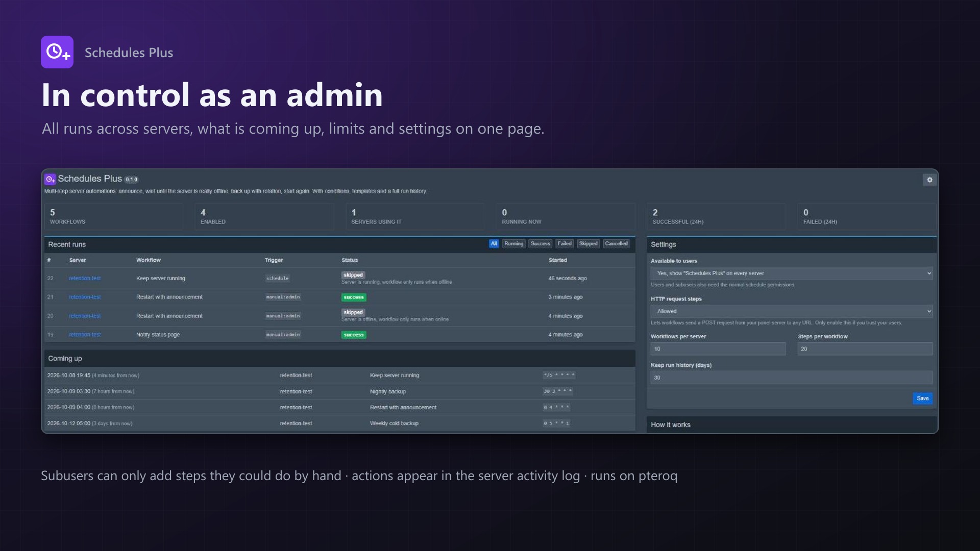The width and height of the screenshot is (980, 551).
Task: Open the HTTP request steps dropdown
Action: tap(792, 311)
